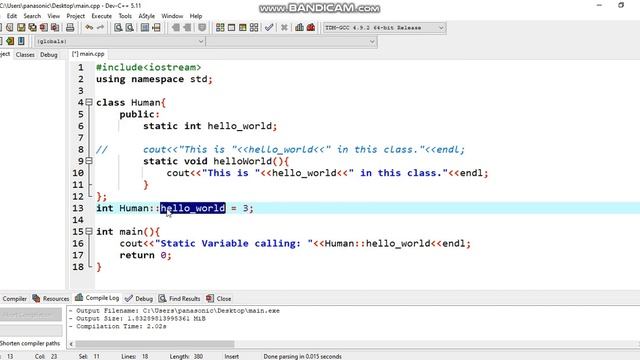Click the red Delete Profiling Information icon
This screenshot has width=640, height=360.
tap(311, 28)
